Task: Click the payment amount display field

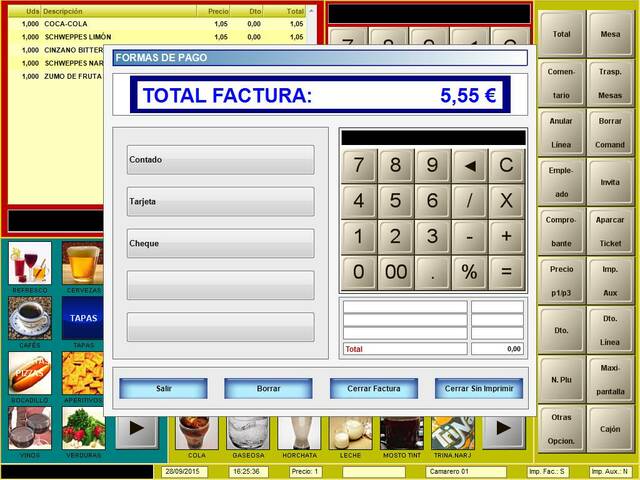Action: click(433, 138)
